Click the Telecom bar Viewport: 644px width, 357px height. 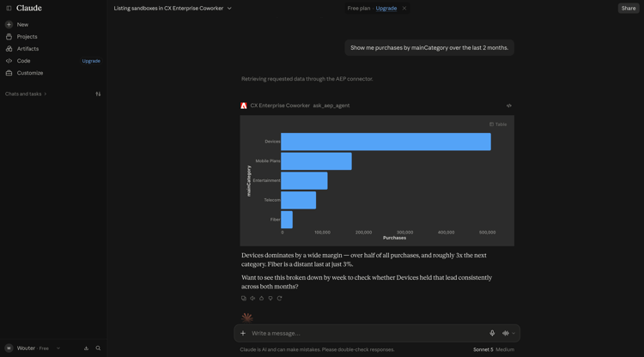(299, 200)
